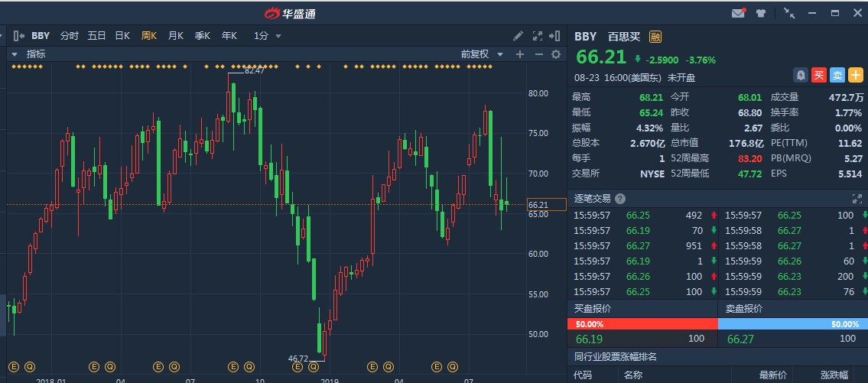The image size is (868, 383).
Task: Open the mail messages icon
Action: tap(738, 13)
